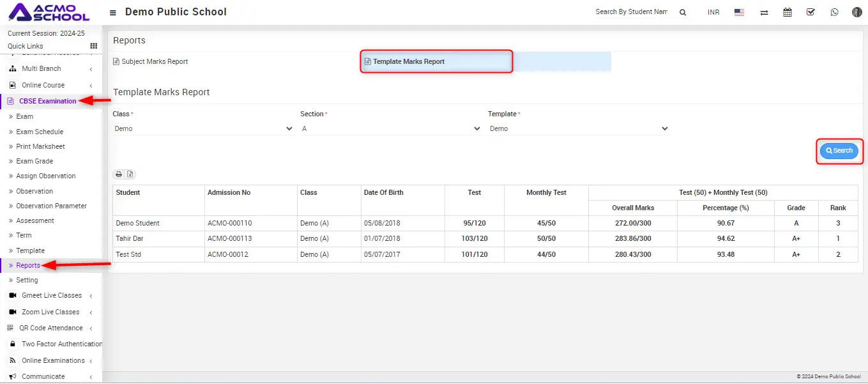Open the user profile avatar
The height and width of the screenshot is (384, 868).
coord(857,12)
